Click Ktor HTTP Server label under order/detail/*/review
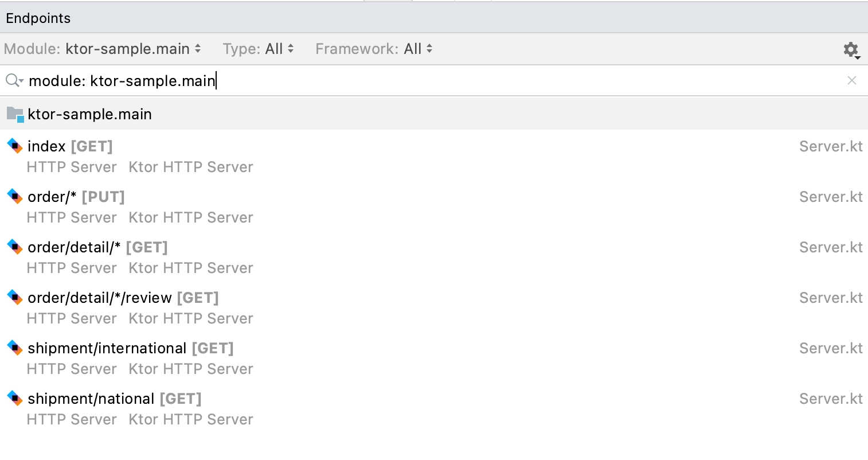868x460 pixels. click(191, 318)
